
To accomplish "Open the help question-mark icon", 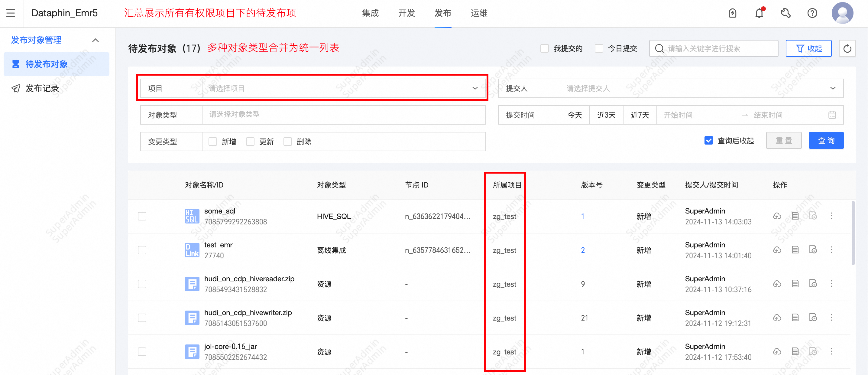I will click(x=812, y=13).
